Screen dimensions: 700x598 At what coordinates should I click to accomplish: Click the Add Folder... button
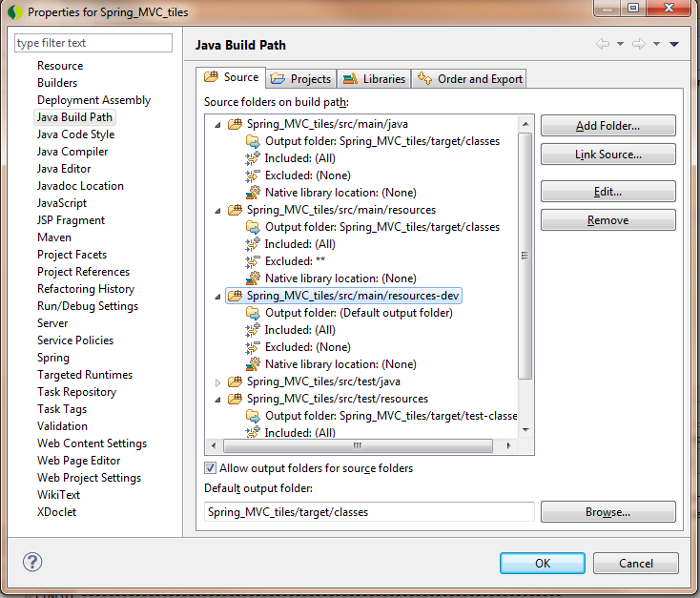[x=608, y=126]
